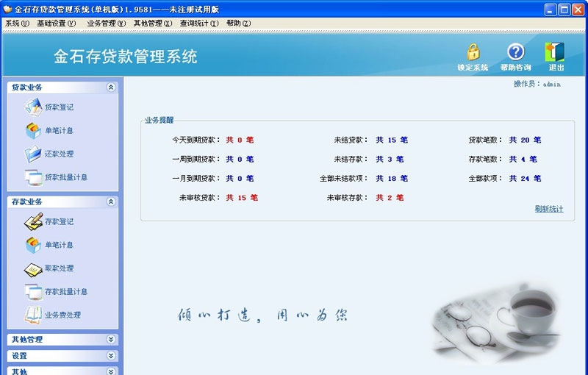Expand the 其他管理 panel chevron
588x375 pixels.
point(111,340)
